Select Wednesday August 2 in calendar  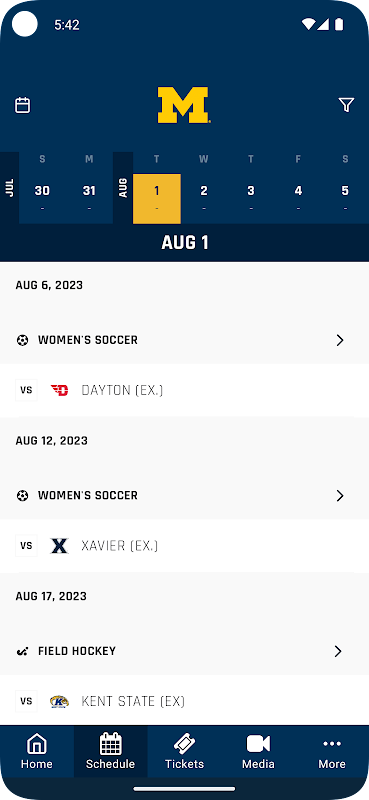(204, 198)
